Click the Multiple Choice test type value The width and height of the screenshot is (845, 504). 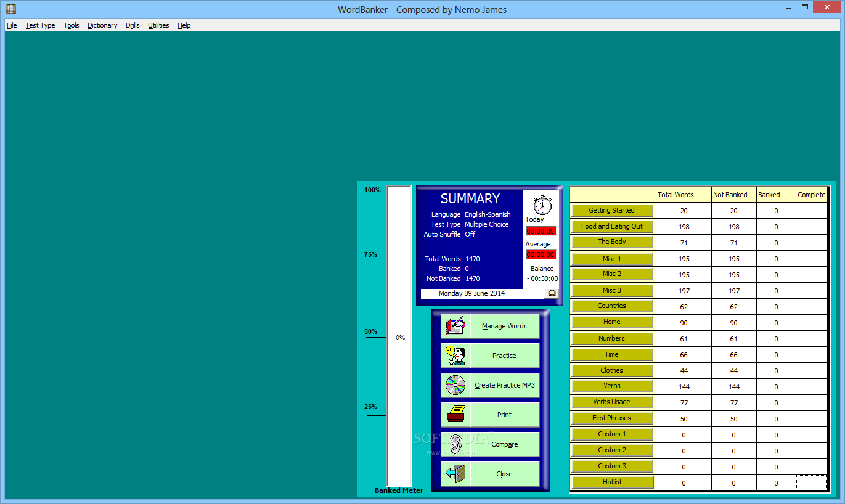pos(487,224)
